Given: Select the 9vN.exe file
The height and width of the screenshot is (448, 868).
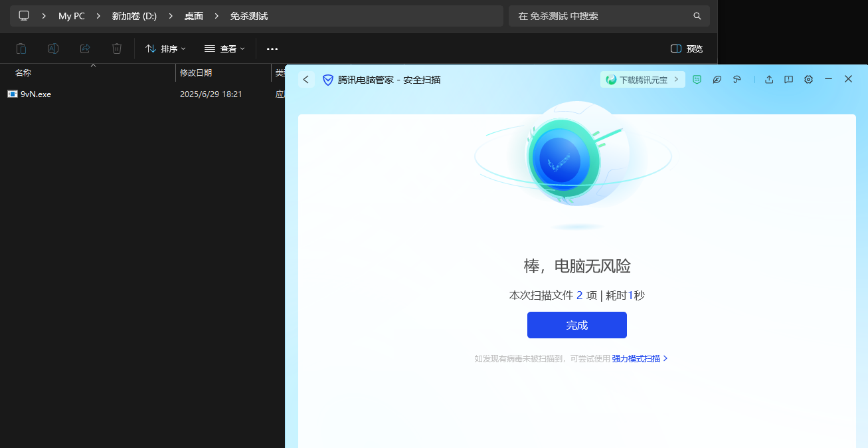Looking at the screenshot, I should point(35,94).
